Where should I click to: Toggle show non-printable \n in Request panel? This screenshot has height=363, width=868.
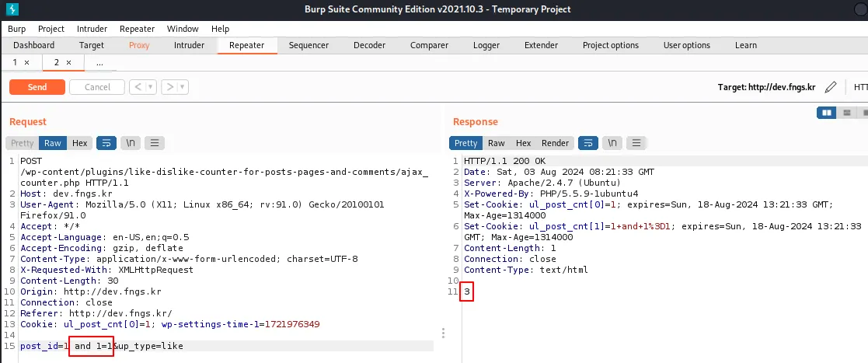pyautogui.click(x=130, y=143)
